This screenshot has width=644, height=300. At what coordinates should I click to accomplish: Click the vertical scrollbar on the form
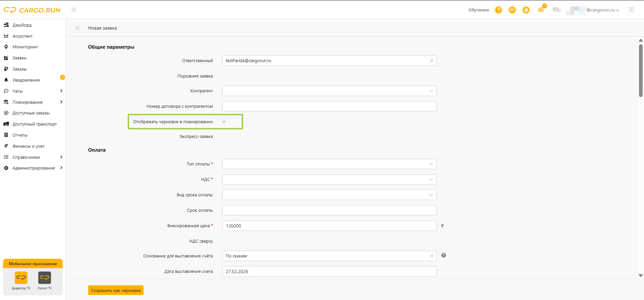click(x=641, y=70)
